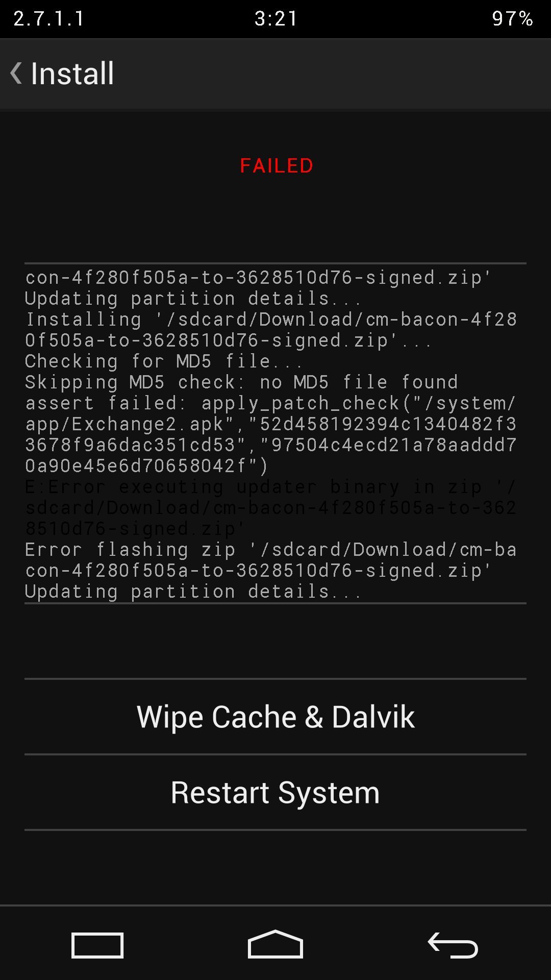Click the app/Exchange2.apk log line

(x=270, y=424)
